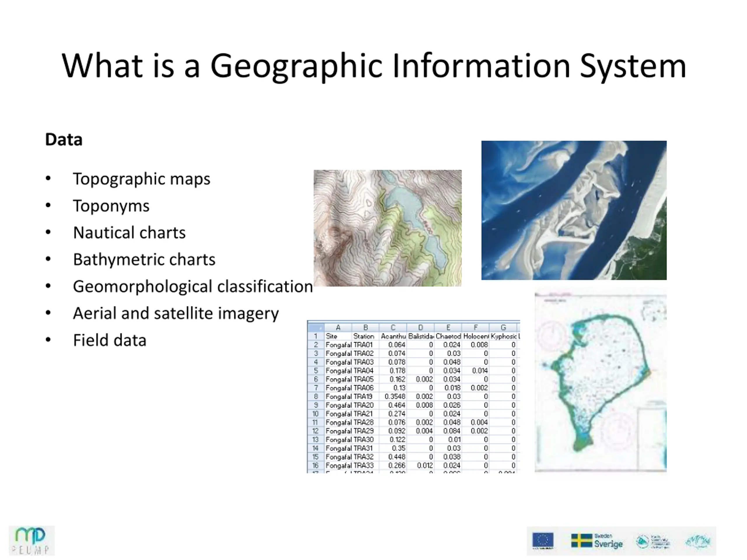Click the 'Bathymetric charts' bullet
The image size is (747, 560).
point(144,260)
